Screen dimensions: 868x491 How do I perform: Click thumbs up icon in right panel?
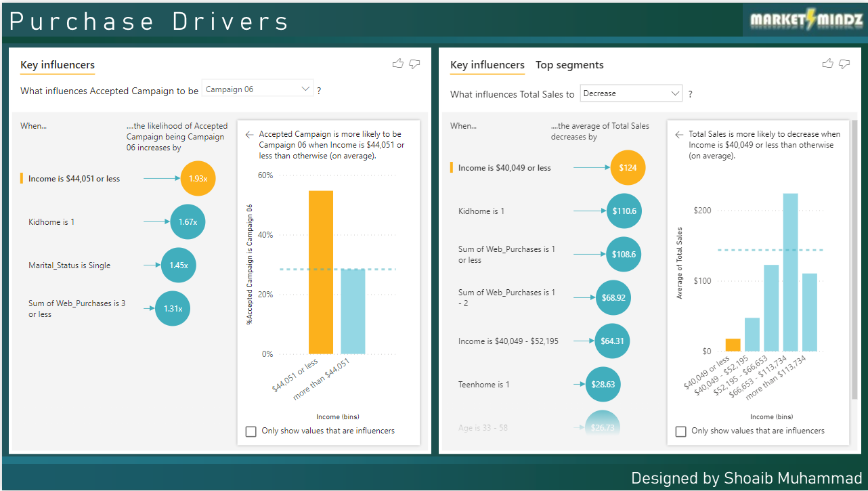(827, 64)
